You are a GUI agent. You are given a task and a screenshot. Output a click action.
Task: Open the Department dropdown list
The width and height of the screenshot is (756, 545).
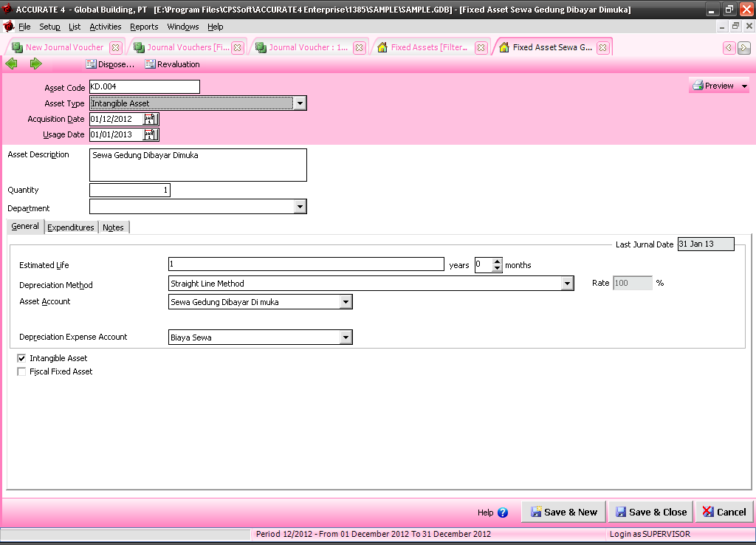(299, 208)
